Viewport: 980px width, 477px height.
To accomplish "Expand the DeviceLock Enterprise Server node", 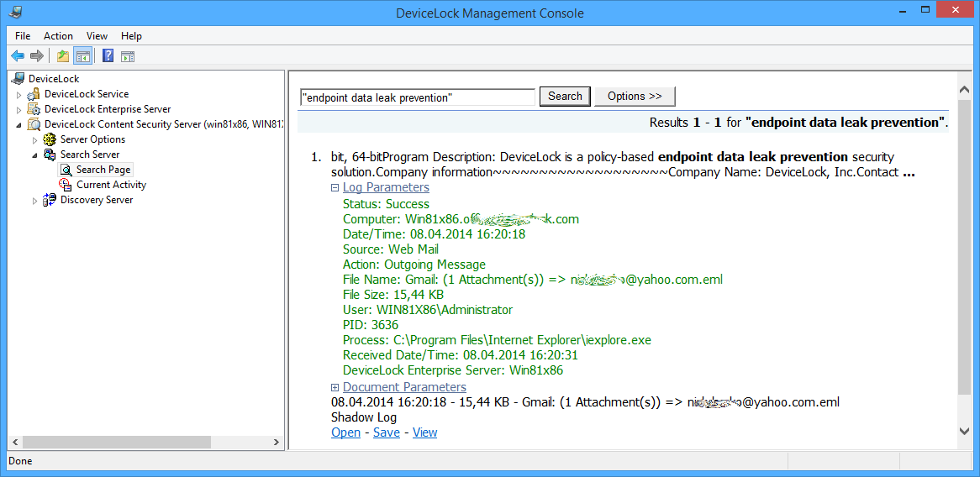I will (x=19, y=110).
